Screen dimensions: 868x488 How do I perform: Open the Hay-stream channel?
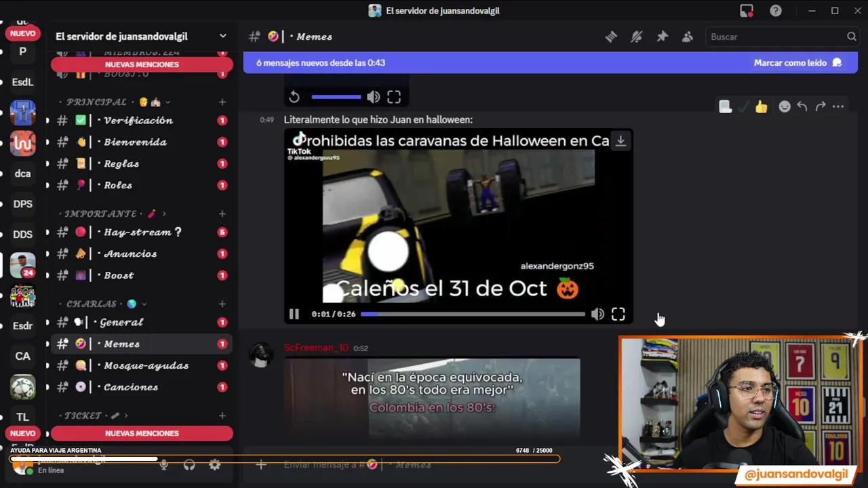tap(142, 232)
